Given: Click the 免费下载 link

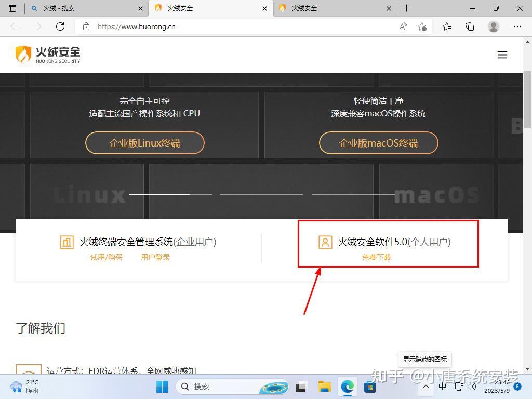Looking at the screenshot, I should (377, 257).
